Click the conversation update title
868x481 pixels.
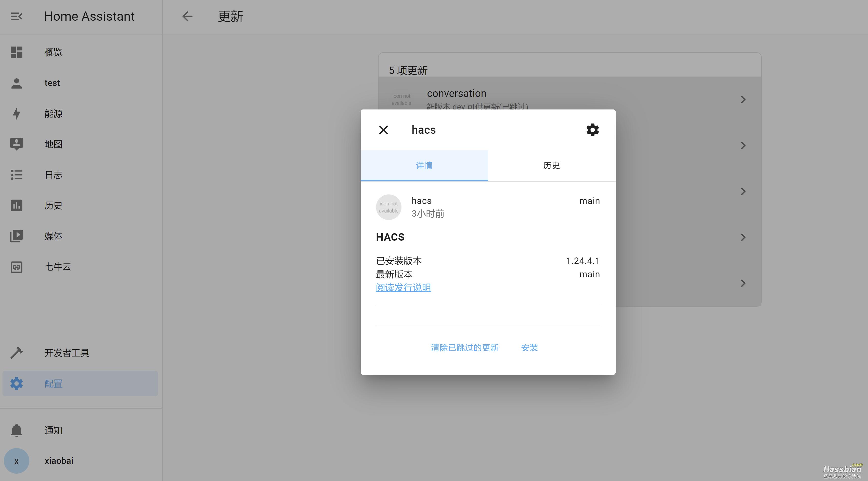click(x=457, y=93)
